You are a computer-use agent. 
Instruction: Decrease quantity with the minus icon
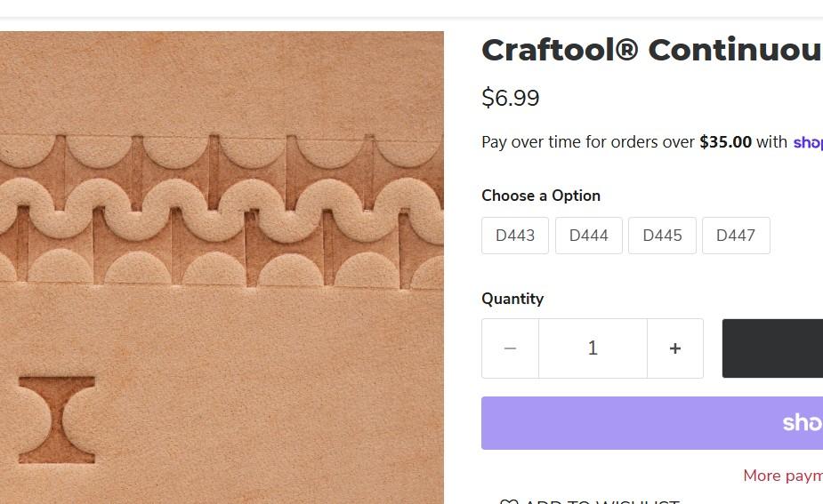pyautogui.click(x=510, y=348)
